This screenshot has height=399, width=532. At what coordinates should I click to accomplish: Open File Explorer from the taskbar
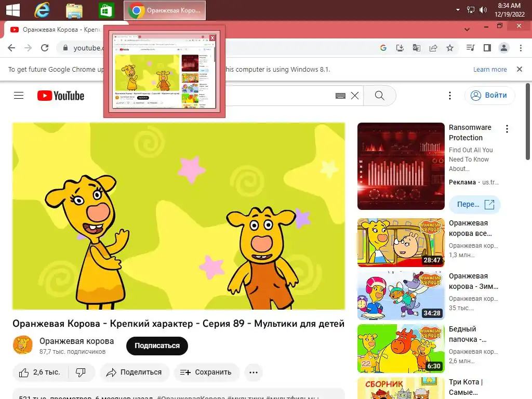click(x=74, y=10)
